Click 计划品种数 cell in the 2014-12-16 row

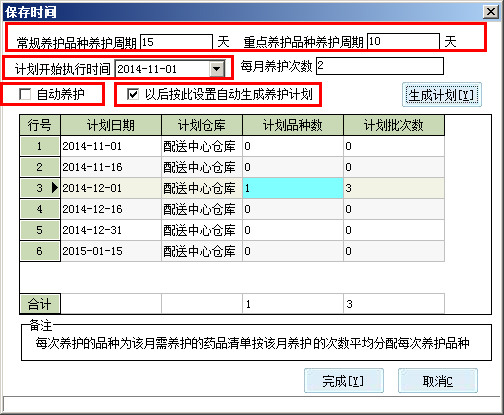click(293, 209)
